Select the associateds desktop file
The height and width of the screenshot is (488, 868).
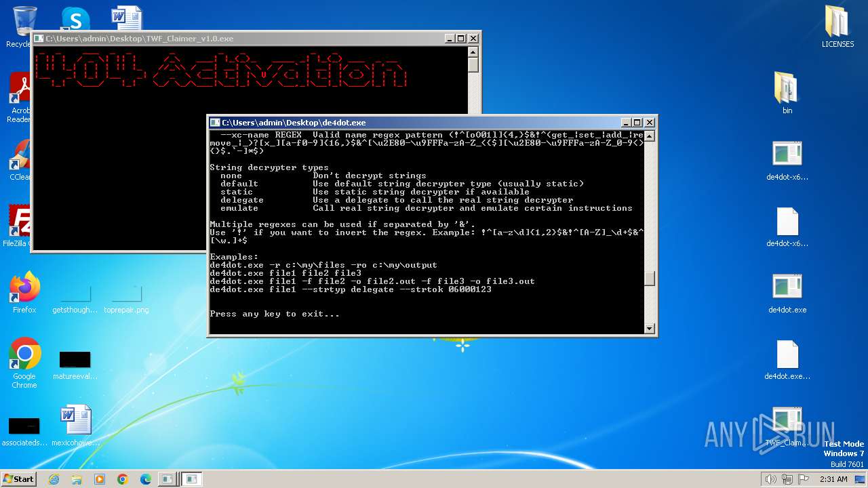tap(24, 431)
